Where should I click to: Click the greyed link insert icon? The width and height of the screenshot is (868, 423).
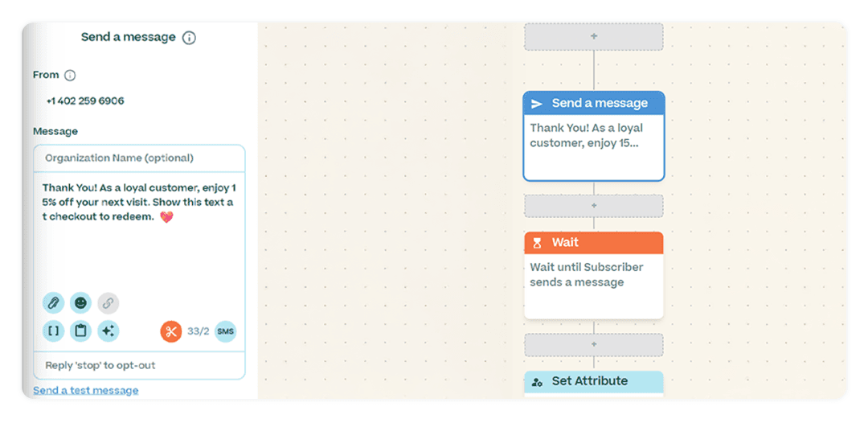pos(108,303)
